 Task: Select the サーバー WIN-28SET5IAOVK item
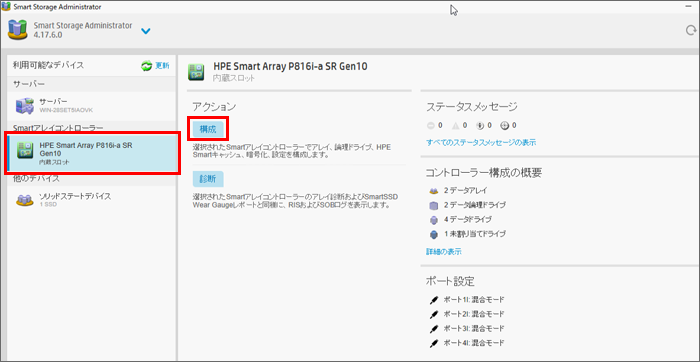tap(92, 106)
